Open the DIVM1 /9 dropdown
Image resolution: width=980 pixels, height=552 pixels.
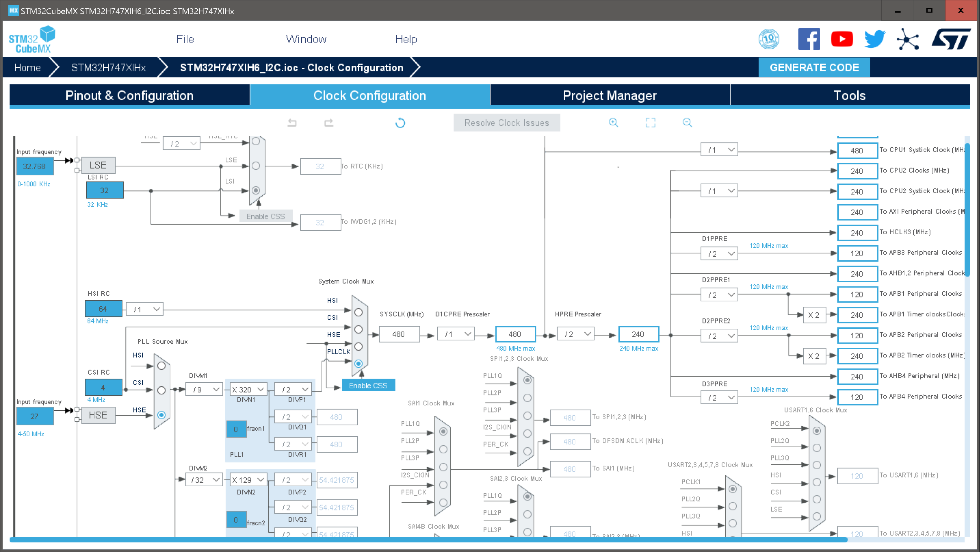click(204, 390)
